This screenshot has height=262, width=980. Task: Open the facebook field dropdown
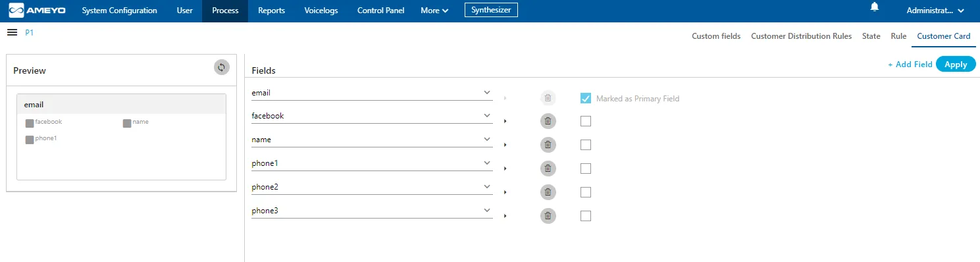pyautogui.click(x=373, y=116)
